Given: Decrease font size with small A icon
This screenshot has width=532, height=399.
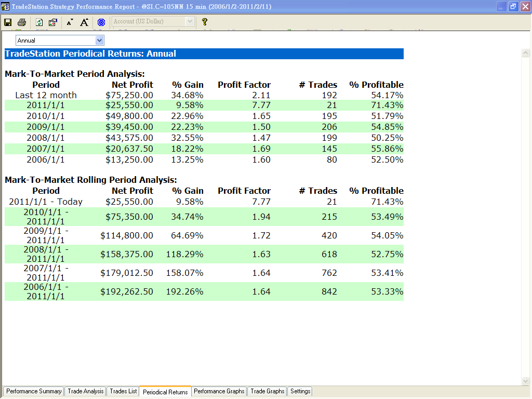Looking at the screenshot, I should click(x=70, y=23).
